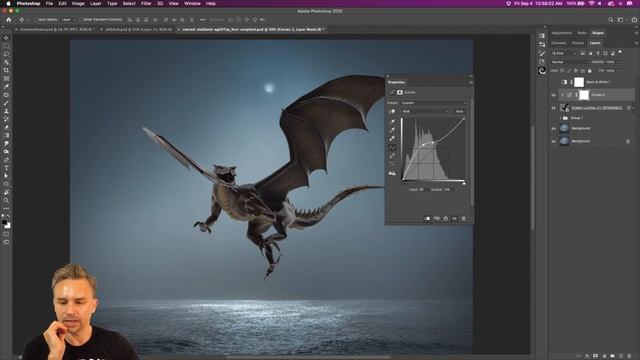Hide the dragon smart object layer
The width and height of the screenshot is (640, 360).
click(x=553, y=108)
